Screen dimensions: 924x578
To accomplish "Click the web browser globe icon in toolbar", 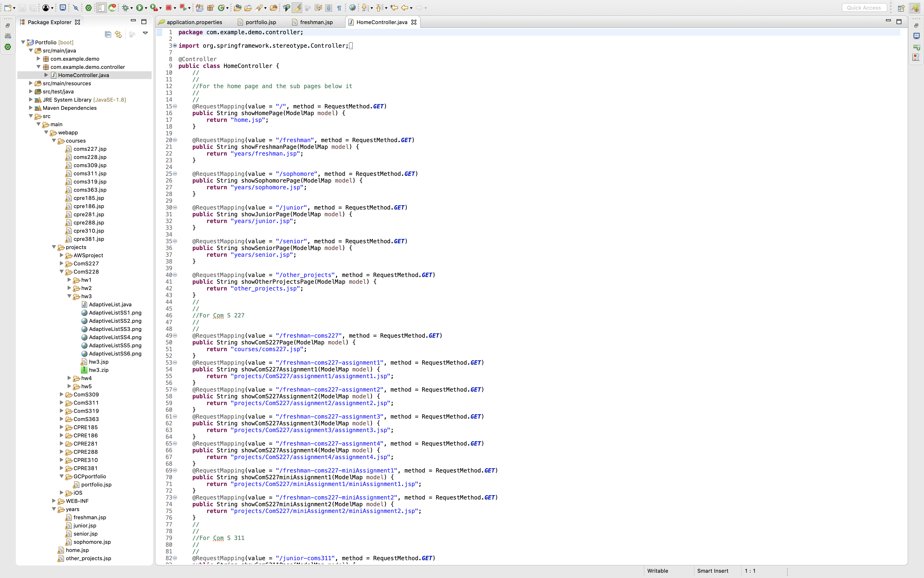I will [x=353, y=8].
